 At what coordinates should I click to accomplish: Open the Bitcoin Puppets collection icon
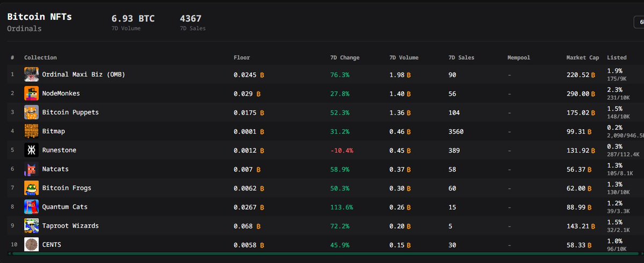(x=32, y=112)
